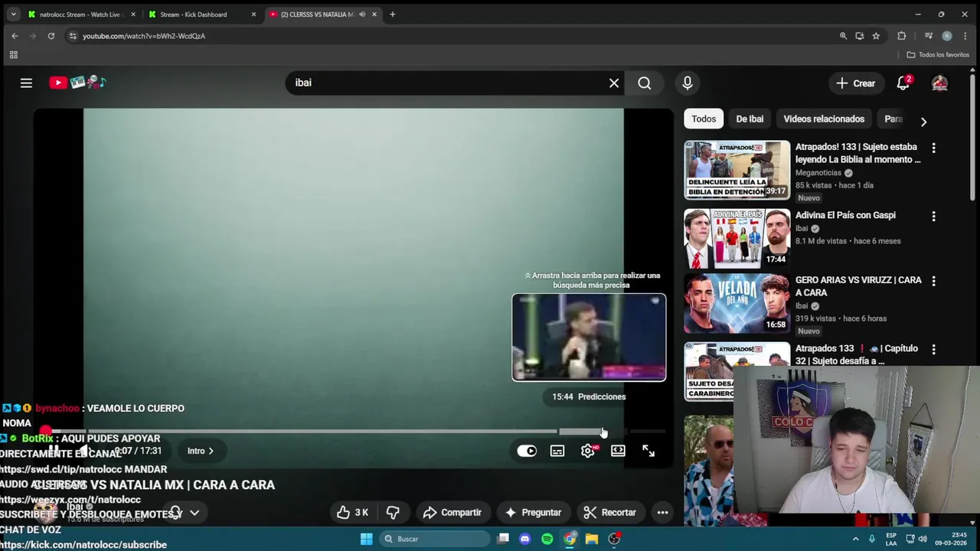Open YouTube notifications bell
The width and height of the screenshot is (980, 551).
(x=903, y=83)
